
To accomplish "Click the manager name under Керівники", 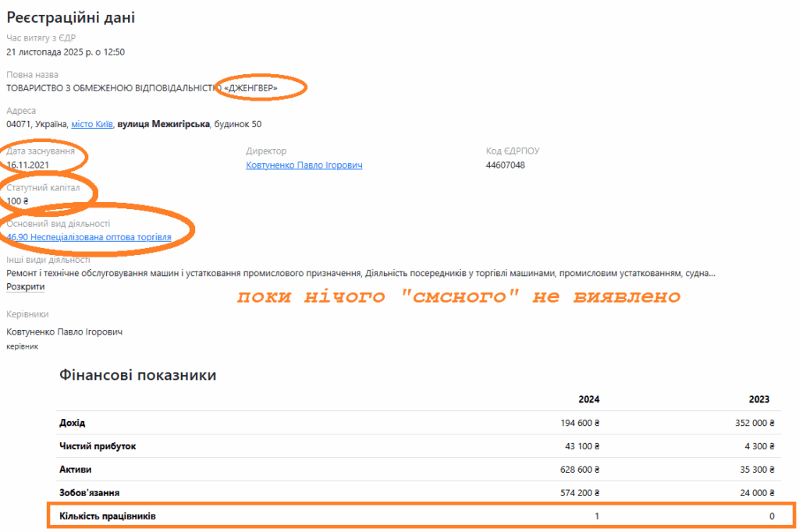I will pyautogui.click(x=64, y=332).
